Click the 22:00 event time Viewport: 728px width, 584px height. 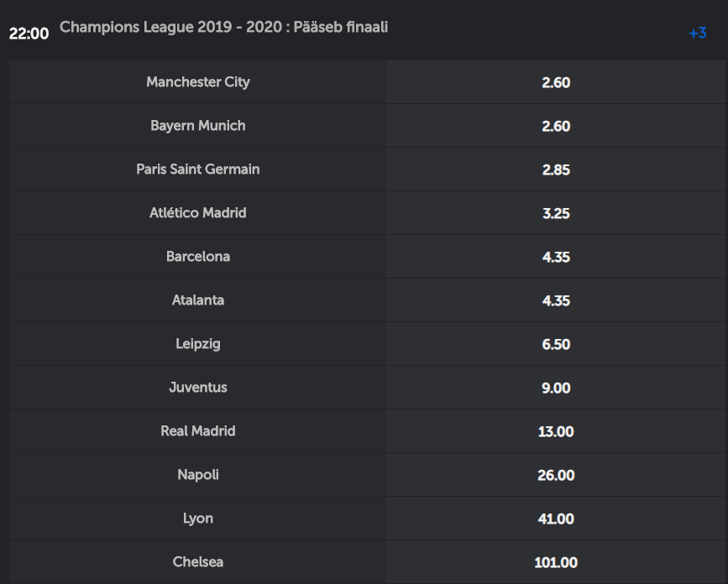coord(29,34)
